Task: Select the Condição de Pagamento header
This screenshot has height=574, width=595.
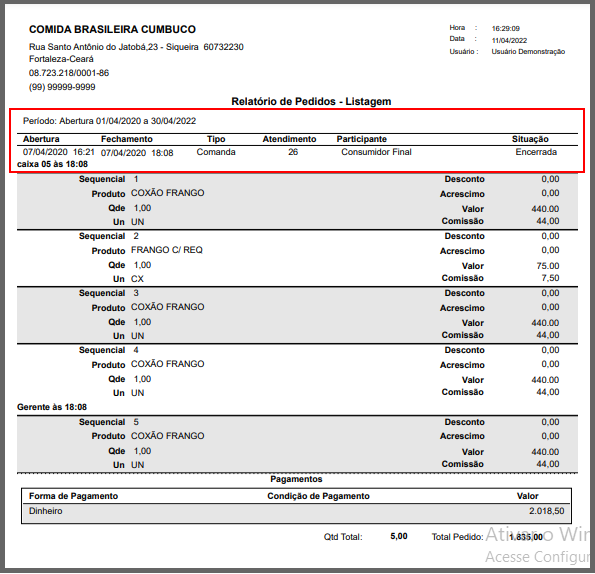Action: (x=318, y=496)
